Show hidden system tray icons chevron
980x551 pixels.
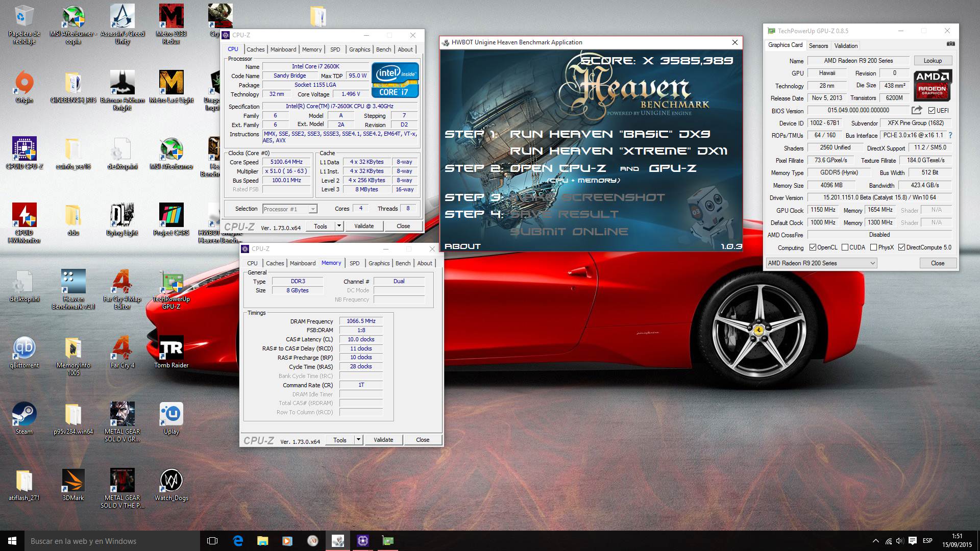click(x=876, y=541)
